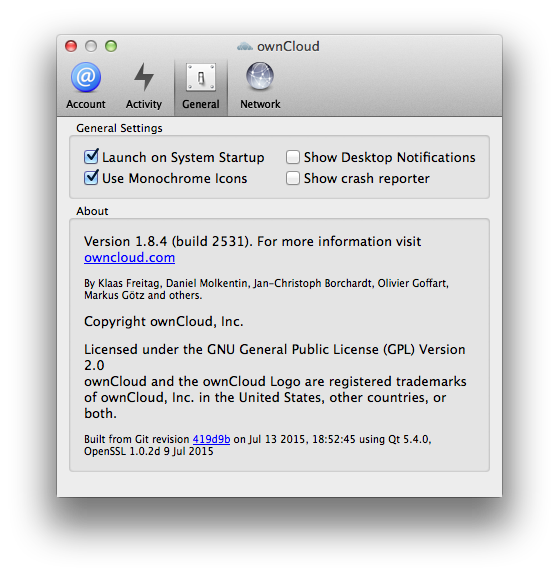This screenshot has height=576, width=559.
Task: Select the Network tab label
Action: click(x=260, y=104)
